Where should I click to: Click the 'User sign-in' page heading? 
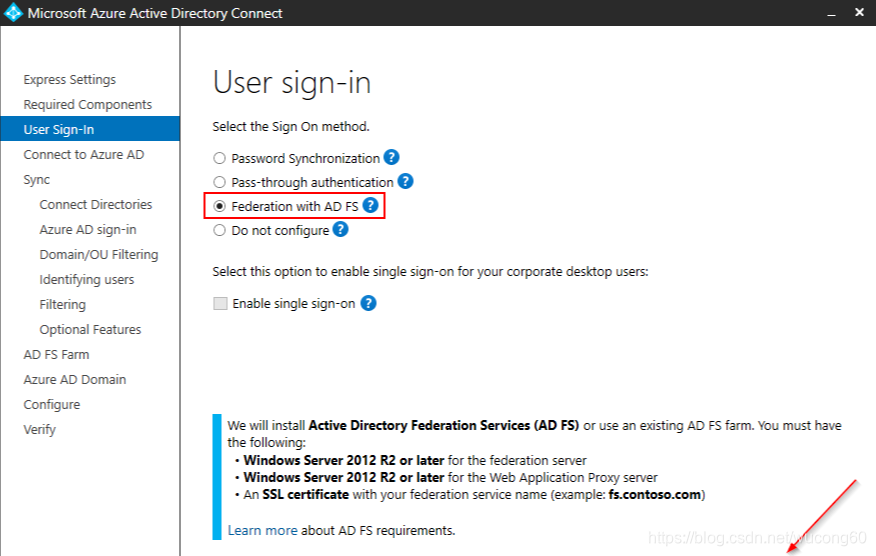tap(292, 83)
